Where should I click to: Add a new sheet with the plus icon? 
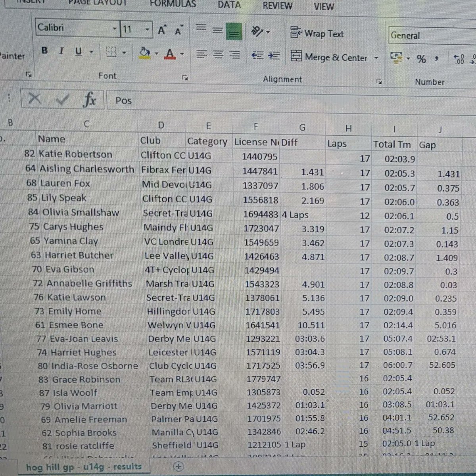(x=178, y=466)
